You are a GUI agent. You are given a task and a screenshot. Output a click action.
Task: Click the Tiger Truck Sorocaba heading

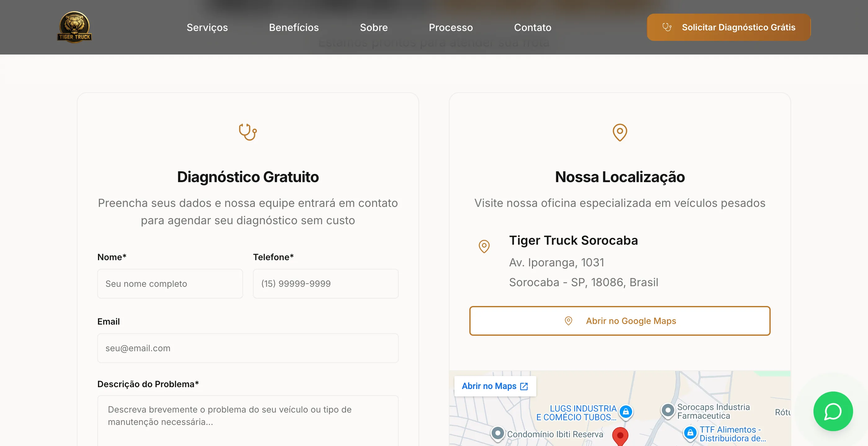coord(573,240)
